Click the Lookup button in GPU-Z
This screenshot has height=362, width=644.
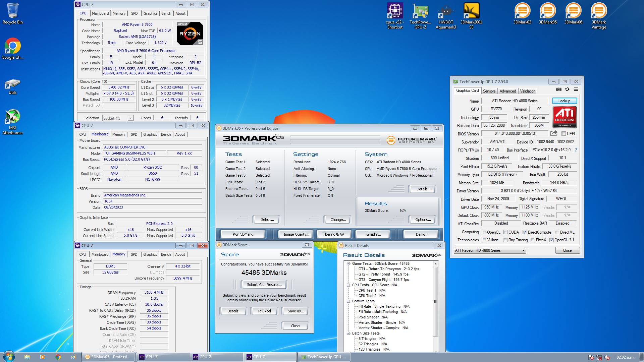[564, 101]
